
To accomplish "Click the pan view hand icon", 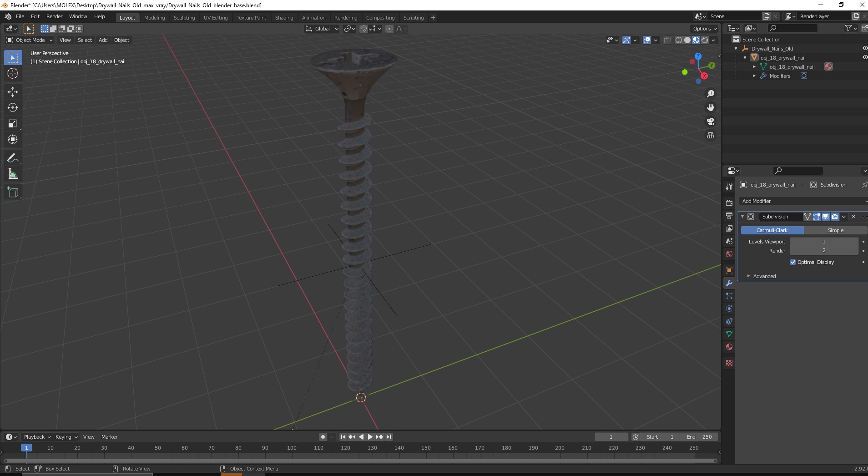I will click(x=710, y=107).
